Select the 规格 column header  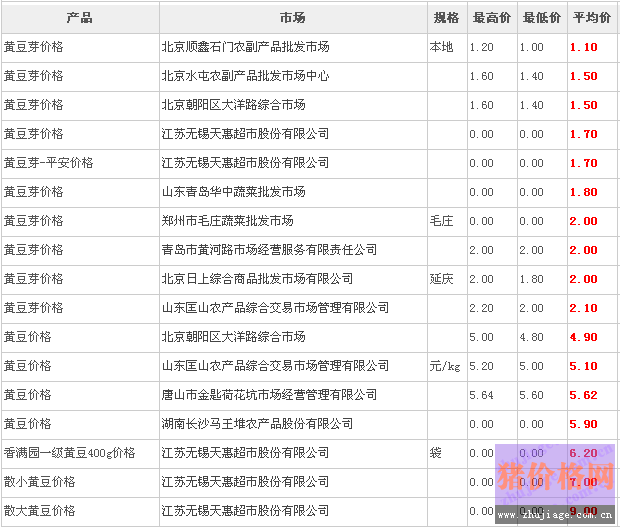tap(445, 19)
